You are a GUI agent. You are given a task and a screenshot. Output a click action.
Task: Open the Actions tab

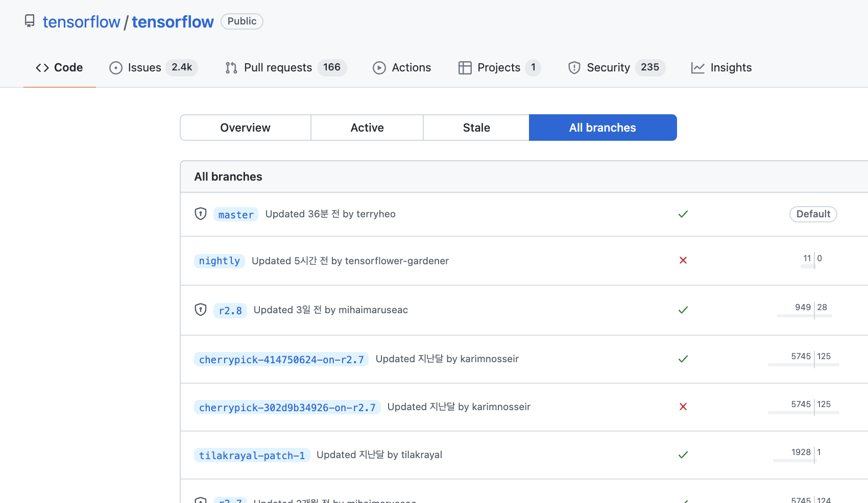(402, 68)
